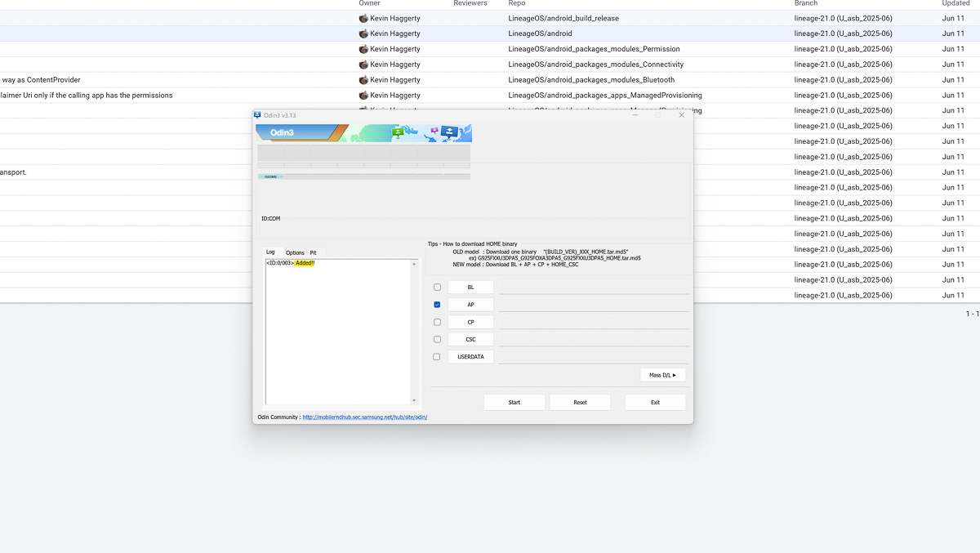The height and width of the screenshot is (553, 980).
Task: Click the USERDATA file path field
Action: tap(594, 357)
